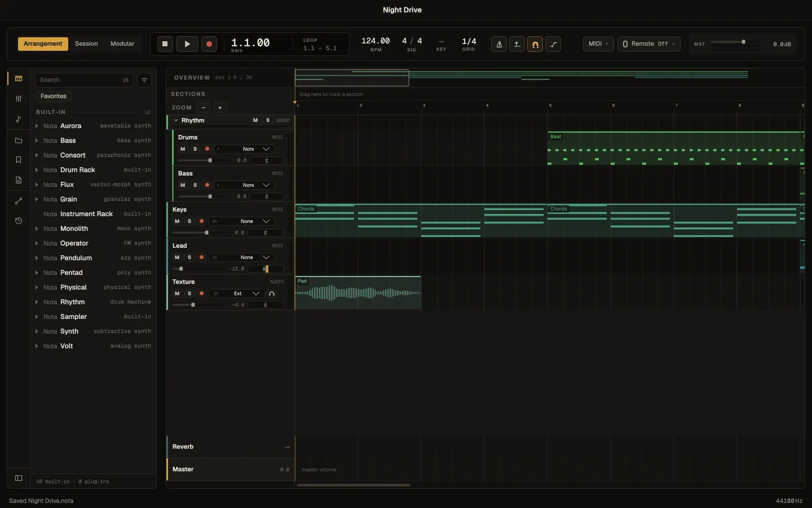The image size is (812, 508).
Task: Switch to the Session view tab
Action: click(x=86, y=44)
